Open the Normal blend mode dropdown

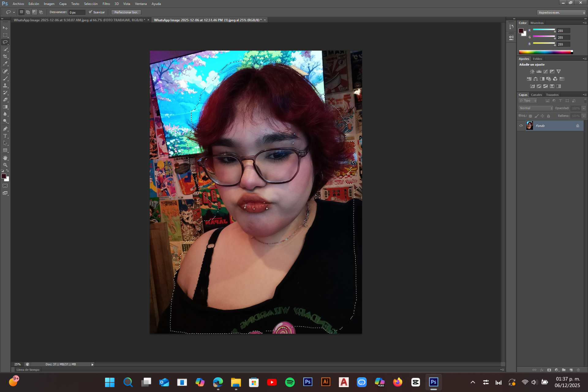[536, 108]
